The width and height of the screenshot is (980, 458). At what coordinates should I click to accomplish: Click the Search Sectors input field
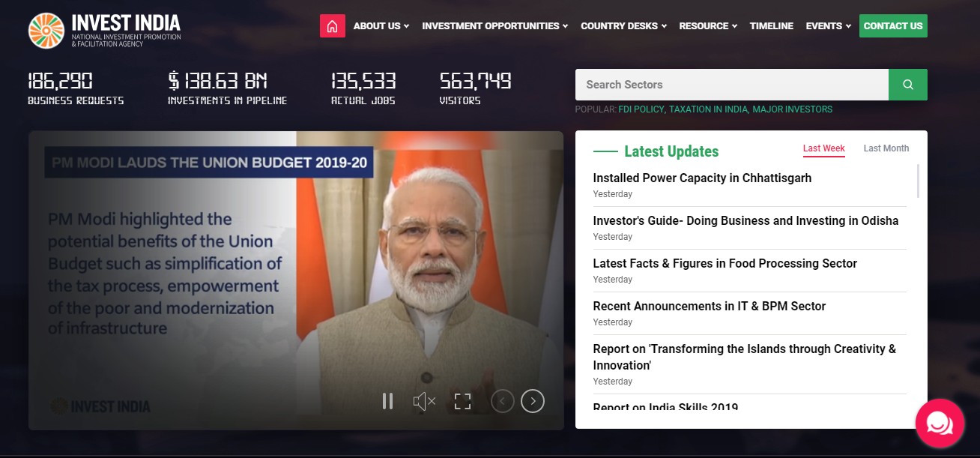coord(731,85)
